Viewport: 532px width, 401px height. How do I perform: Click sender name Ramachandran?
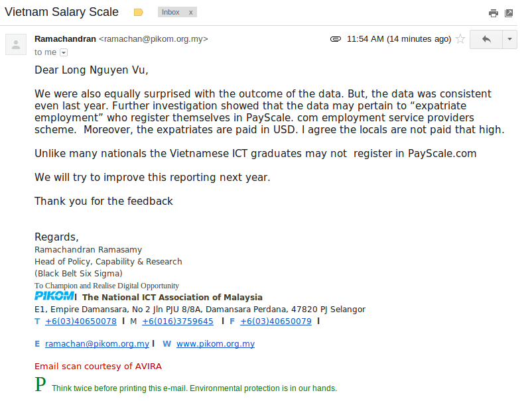tap(65, 39)
